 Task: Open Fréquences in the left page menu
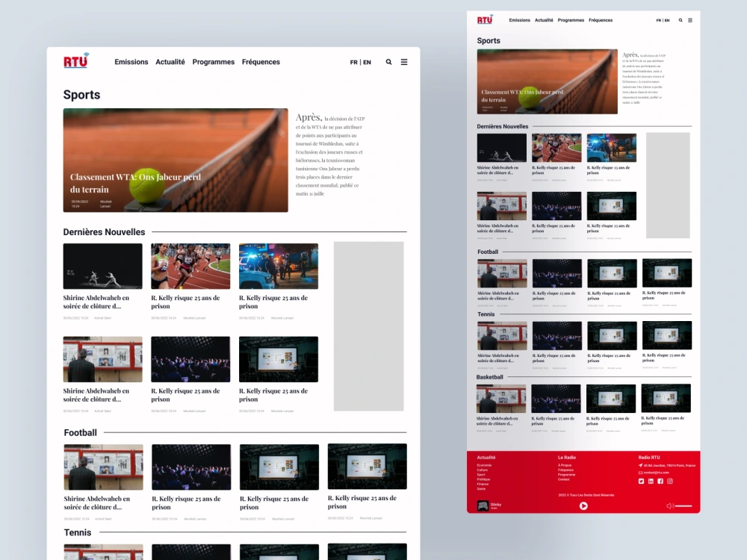(x=261, y=62)
